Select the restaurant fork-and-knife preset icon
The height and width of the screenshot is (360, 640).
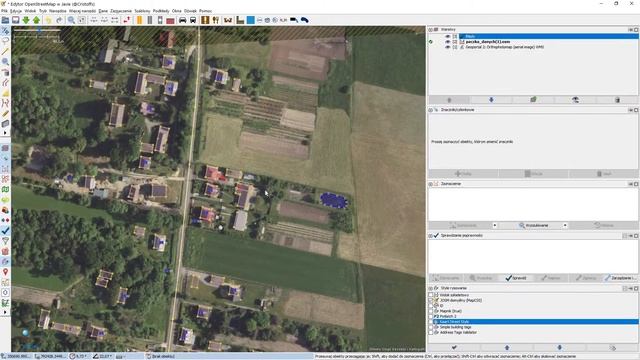pos(216,20)
